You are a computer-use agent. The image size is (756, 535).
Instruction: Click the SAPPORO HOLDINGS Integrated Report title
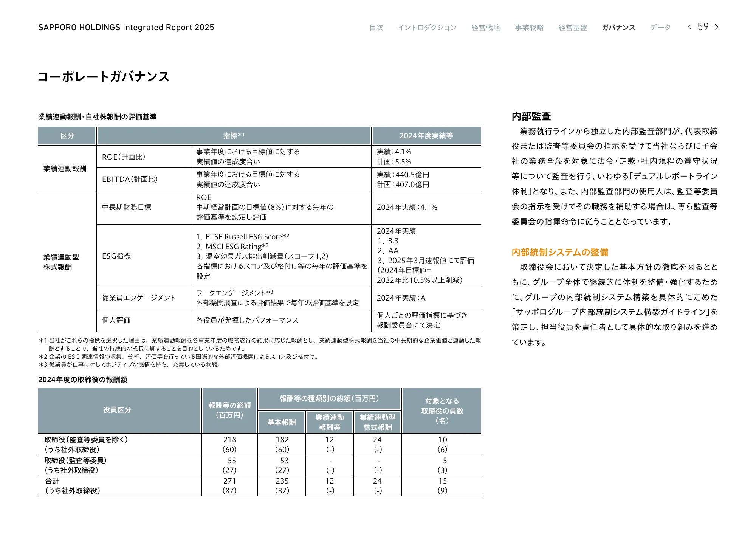pos(126,28)
